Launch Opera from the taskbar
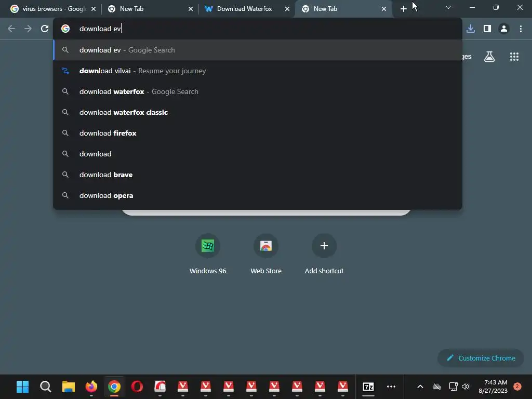The width and height of the screenshot is (532, 399). [x=137, y=387]
